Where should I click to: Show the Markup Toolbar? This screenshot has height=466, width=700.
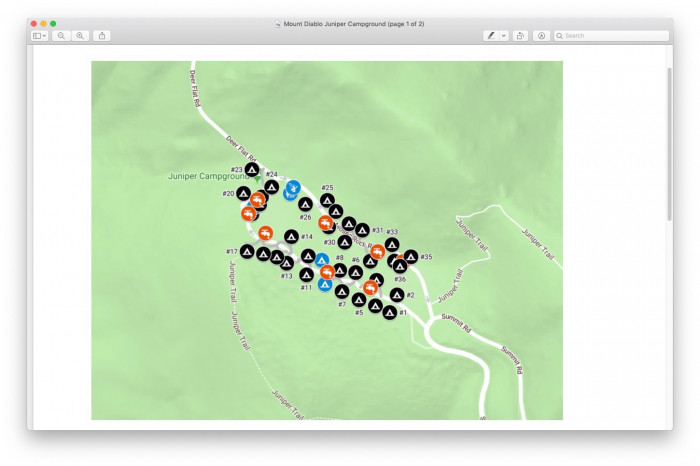541,35
